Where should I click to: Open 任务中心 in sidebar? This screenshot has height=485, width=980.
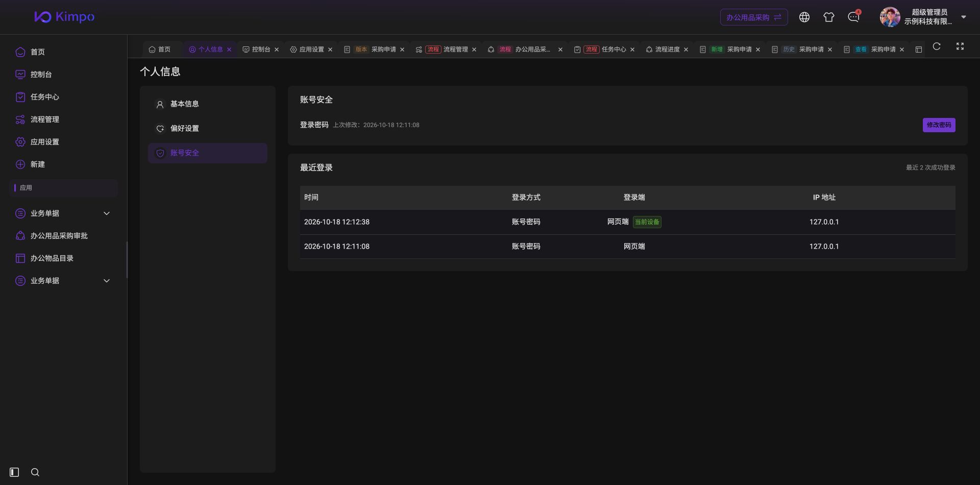click(45, 97)
